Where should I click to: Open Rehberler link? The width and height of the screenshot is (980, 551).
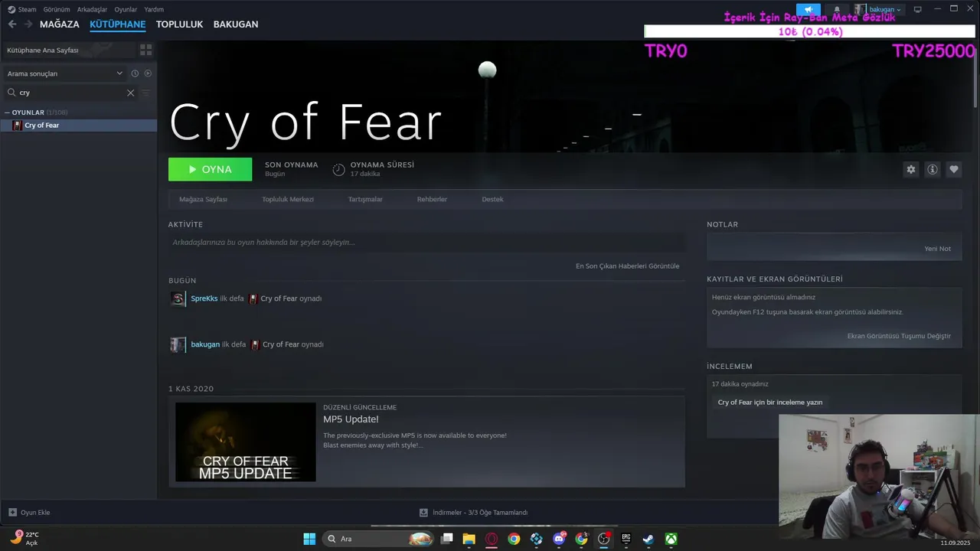432,199
